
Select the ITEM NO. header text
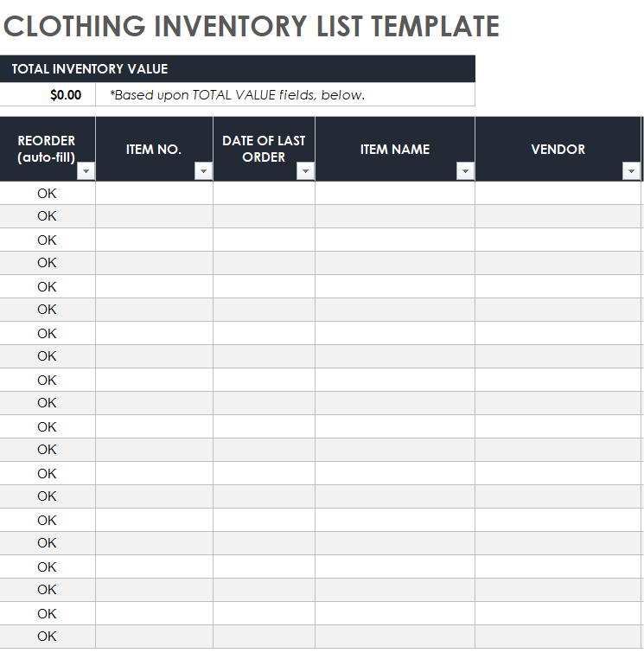[154, 149]
